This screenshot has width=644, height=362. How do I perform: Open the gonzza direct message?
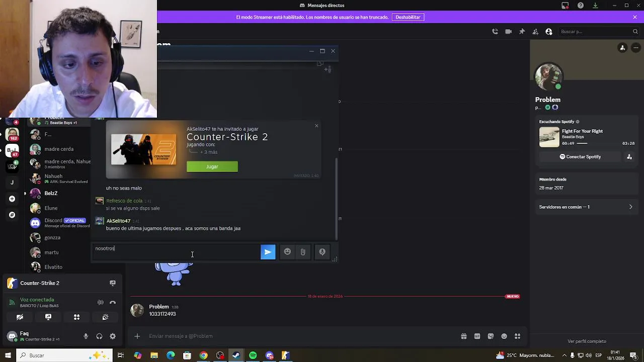59,238
